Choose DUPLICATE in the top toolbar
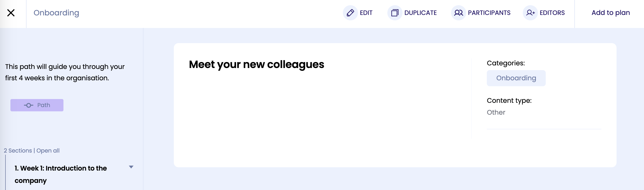 420,13
